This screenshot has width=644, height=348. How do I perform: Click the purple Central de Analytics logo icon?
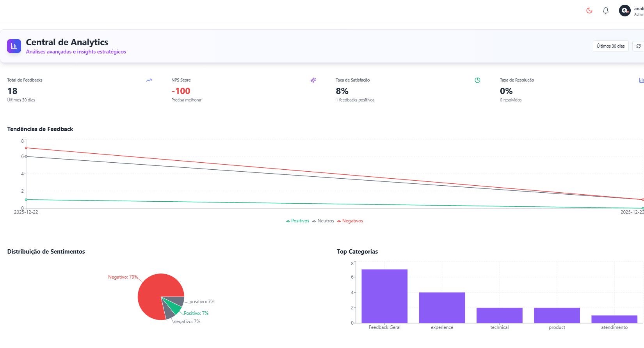pyautogui.click(x=14, y=46)
